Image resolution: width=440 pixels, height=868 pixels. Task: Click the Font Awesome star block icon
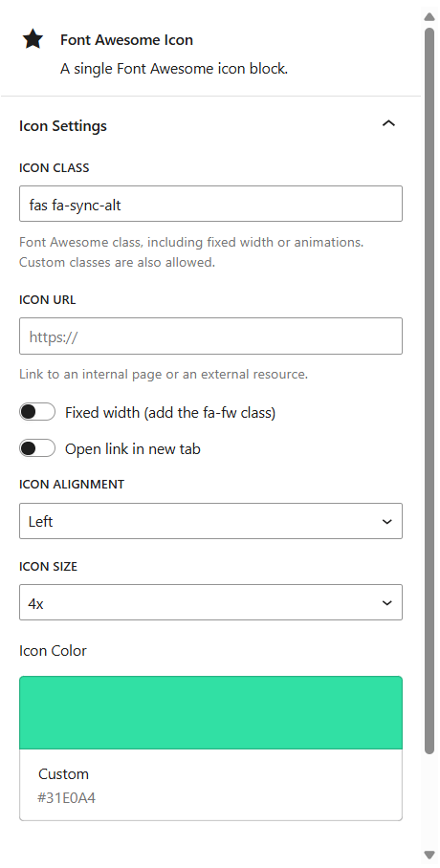click(33, 40)
